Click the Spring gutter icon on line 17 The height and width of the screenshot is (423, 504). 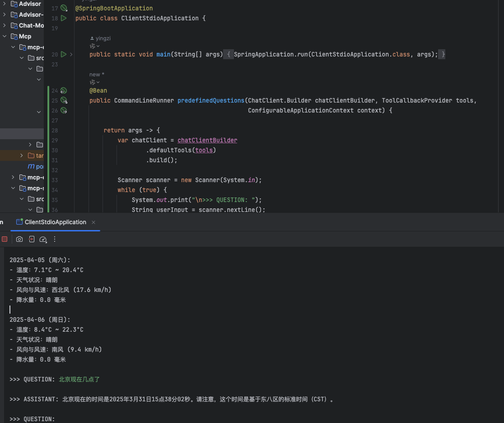(x=64, y=8)
